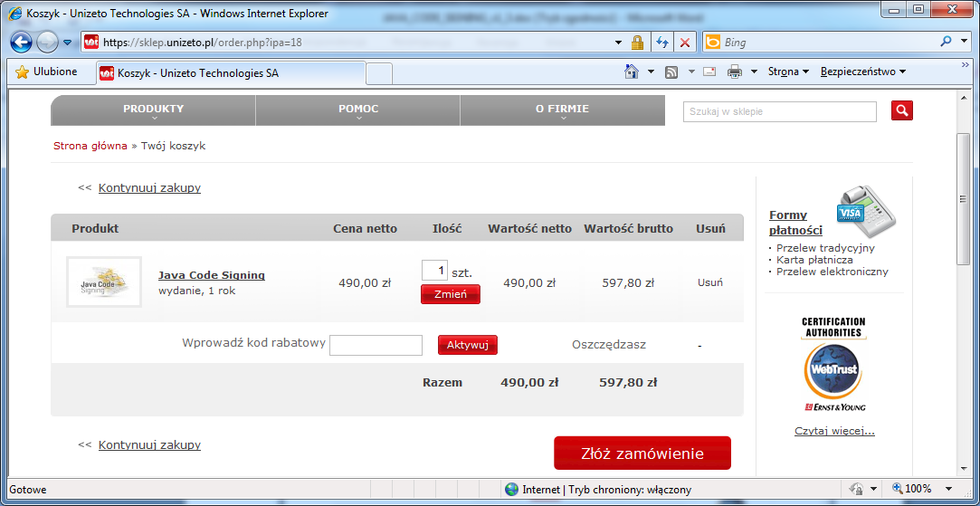Screen dimensions: 980x506
Task: Click the VISA payment terminal image
Action: pos(866,212)
